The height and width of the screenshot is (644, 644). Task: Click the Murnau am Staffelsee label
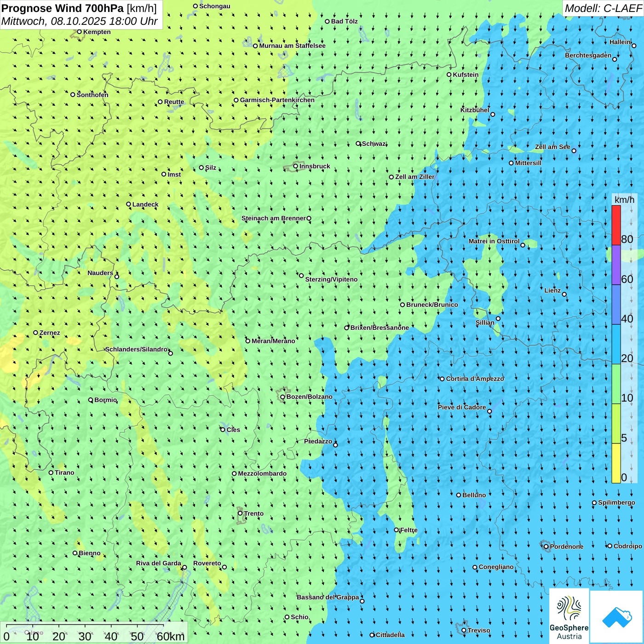point(292,46)
